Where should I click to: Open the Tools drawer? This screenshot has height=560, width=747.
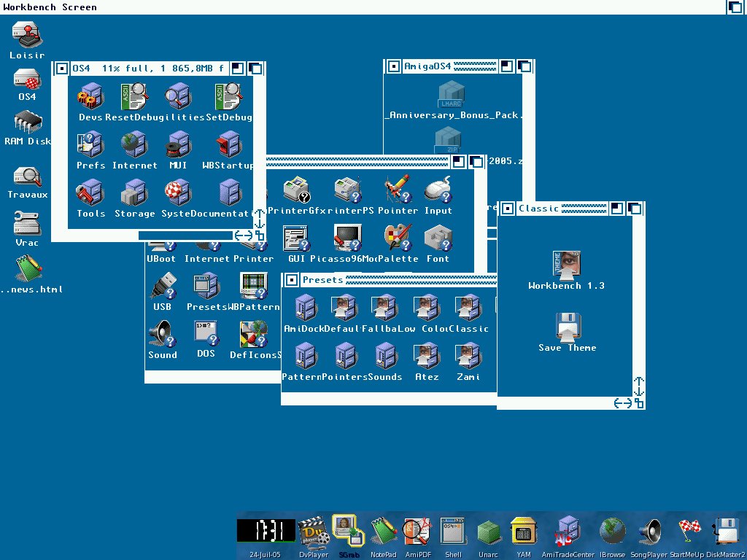90,192
